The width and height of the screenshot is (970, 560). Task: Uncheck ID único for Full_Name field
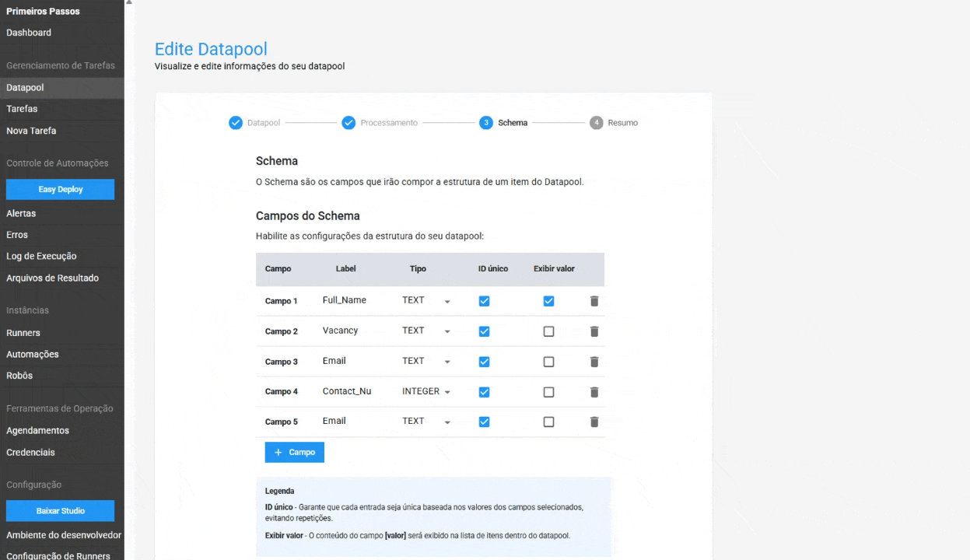pyautogui.click(x=484, y=301)
